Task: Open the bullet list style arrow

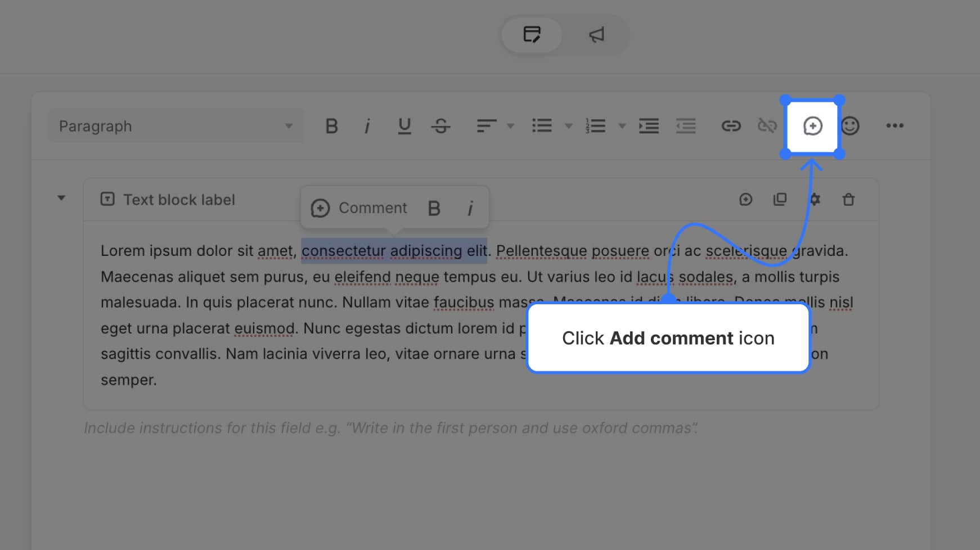Action: click(x=569, y=126)
